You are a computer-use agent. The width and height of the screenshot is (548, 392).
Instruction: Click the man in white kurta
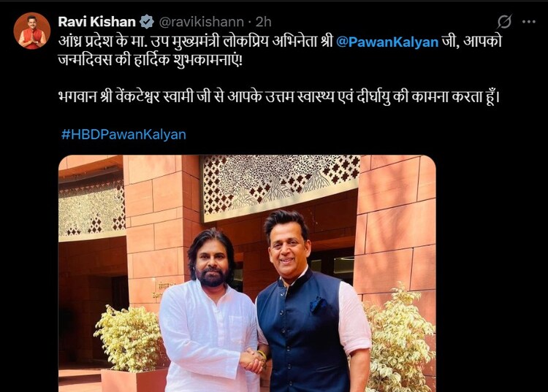point(210,311)
